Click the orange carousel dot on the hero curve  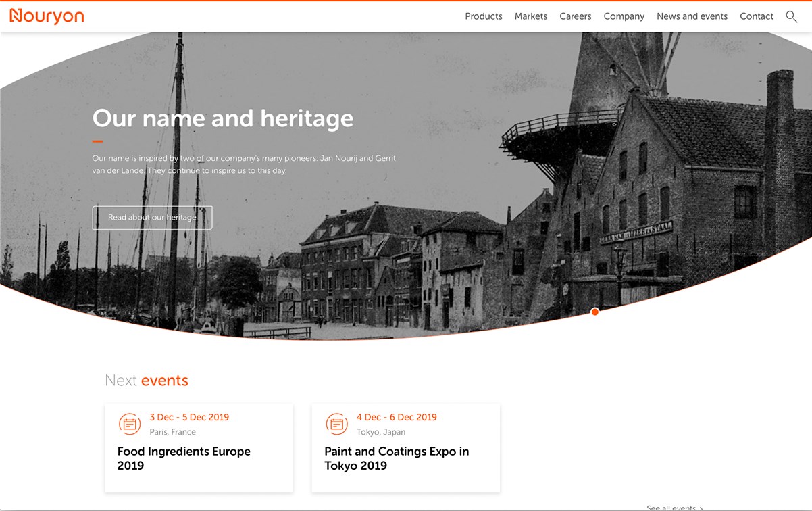coord(594,312)
